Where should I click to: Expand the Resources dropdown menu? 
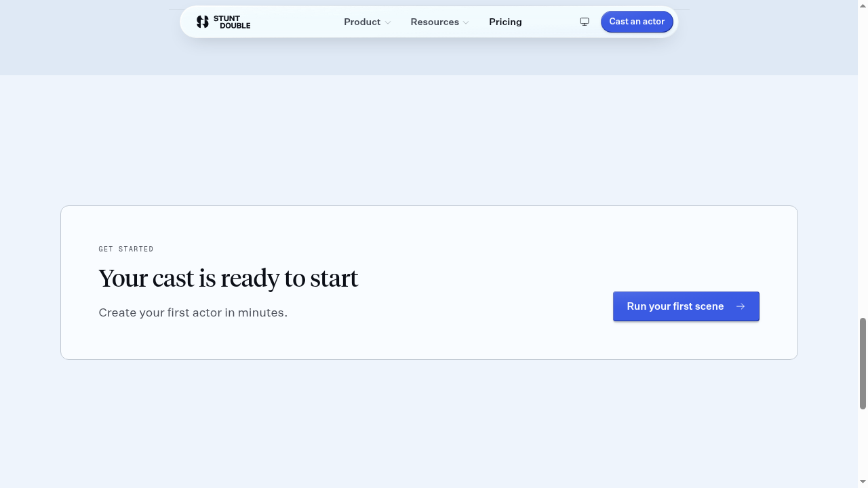tap(439, 22)
